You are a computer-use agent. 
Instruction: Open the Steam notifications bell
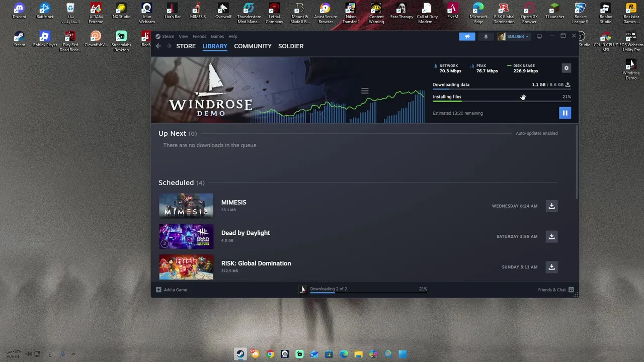pos(486,36)
